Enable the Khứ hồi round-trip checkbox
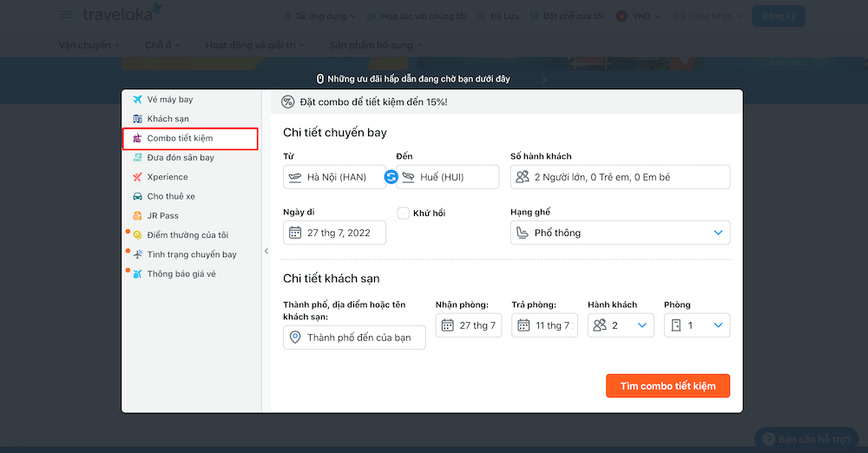This screenshot has width=868, height=453. click(x=404, y=213)
